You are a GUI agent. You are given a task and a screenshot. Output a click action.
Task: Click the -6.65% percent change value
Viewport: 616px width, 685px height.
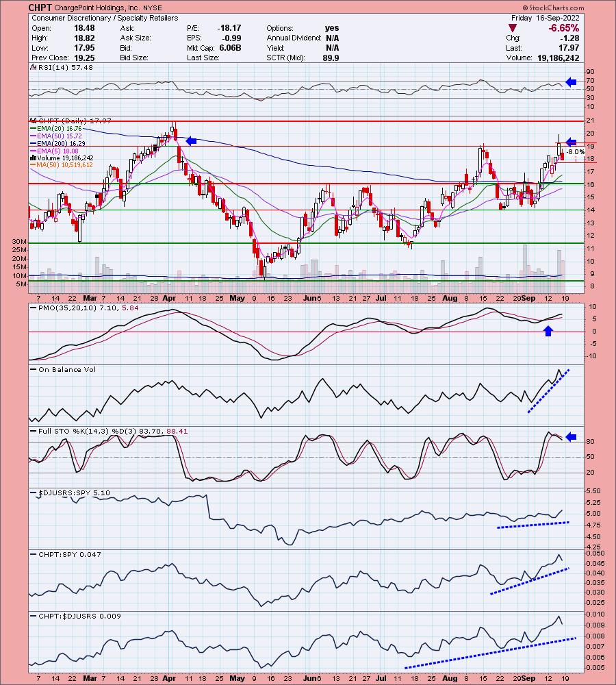[564, 28]
